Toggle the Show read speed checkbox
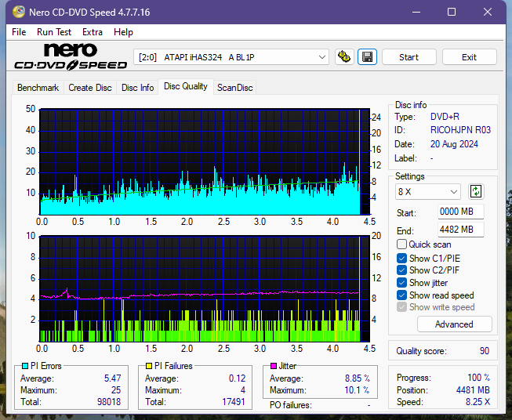Viewport: 512px width, 420px height. (401, 295)
